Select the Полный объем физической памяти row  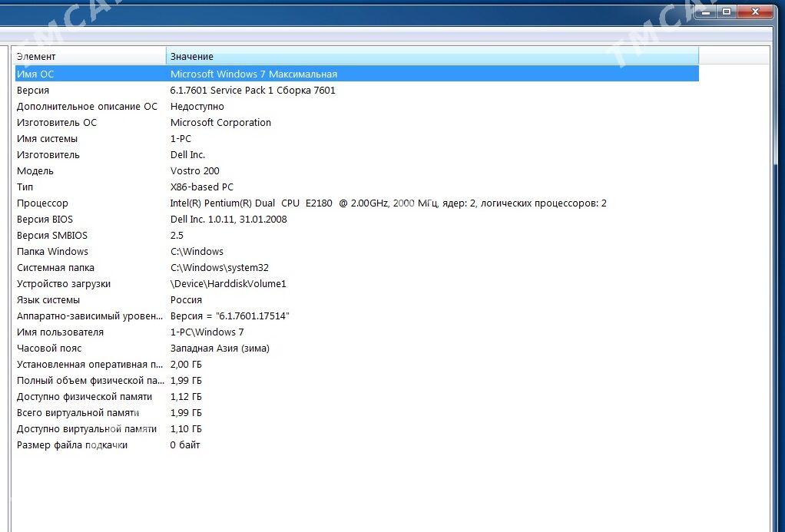(357, 380)
